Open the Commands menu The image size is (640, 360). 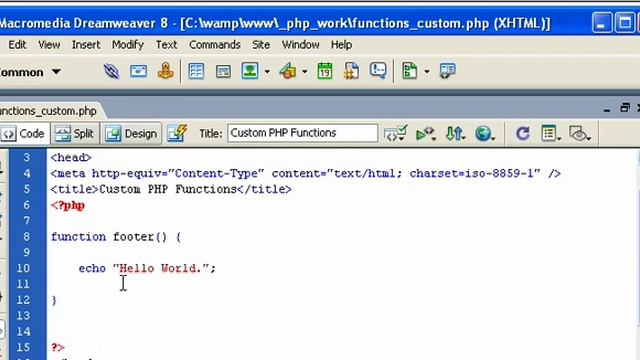(215, 44)
